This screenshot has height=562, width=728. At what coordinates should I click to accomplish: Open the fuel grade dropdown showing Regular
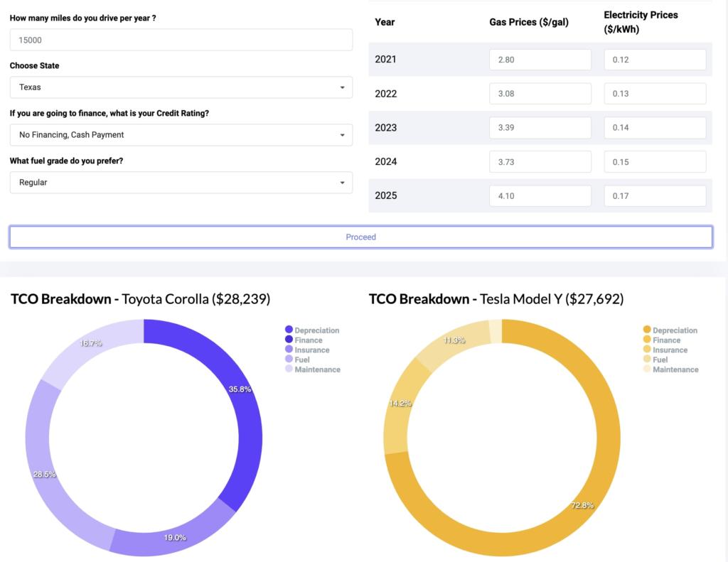point(181,182)
